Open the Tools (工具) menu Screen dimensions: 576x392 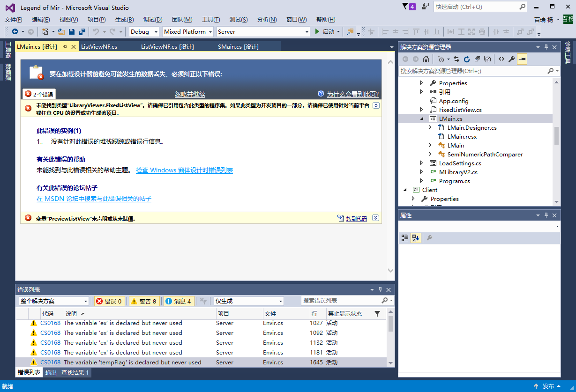pos(211,19)
